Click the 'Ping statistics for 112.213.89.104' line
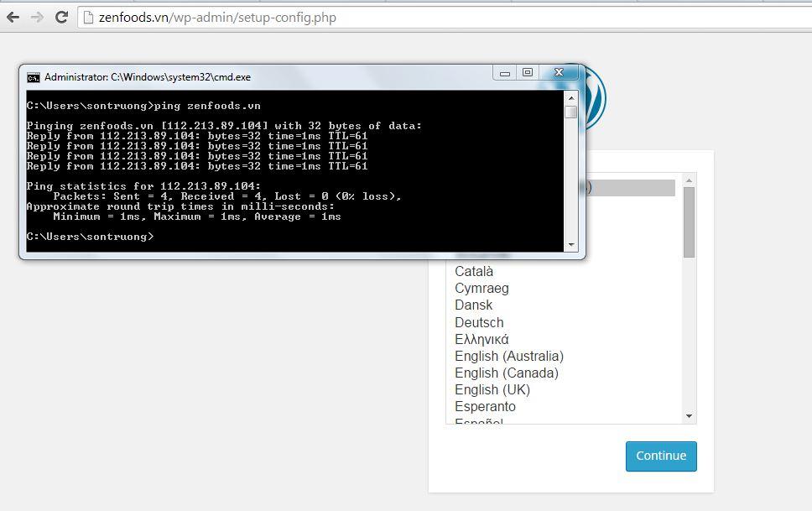This screenshot has height=511, width=812. coord(143,186)
